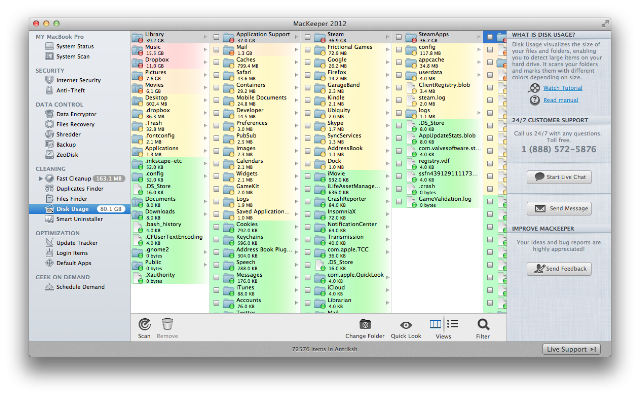Open Change Folder from the toolbar
The height and width of the screenshot is (397, 640).
point(365,324)
